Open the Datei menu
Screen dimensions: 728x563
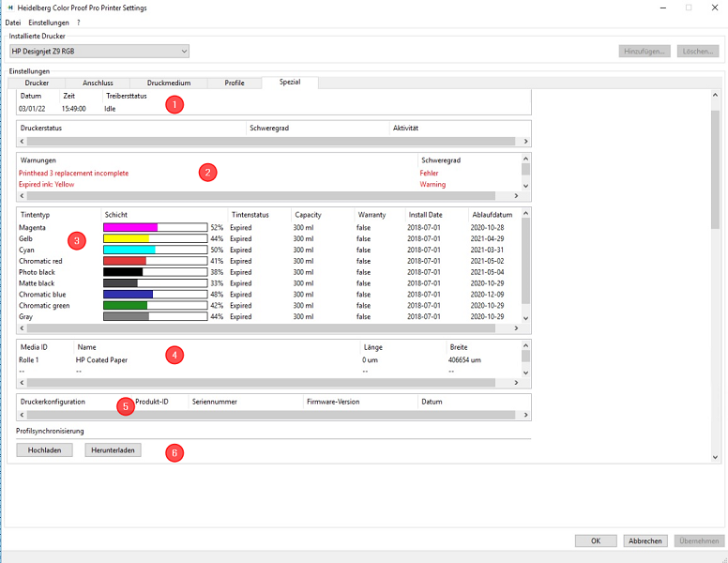coord(13,23)
